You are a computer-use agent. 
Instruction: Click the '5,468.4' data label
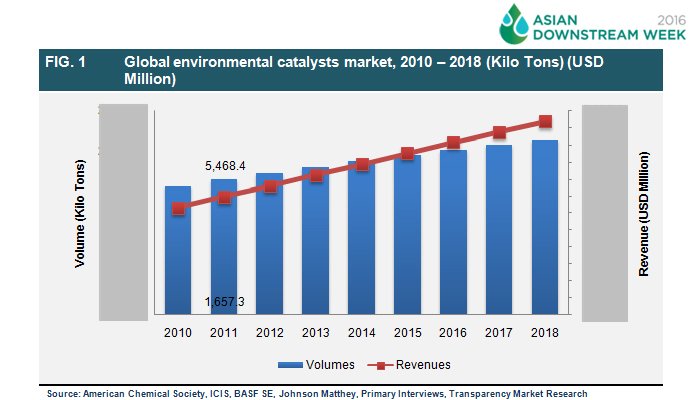[225, 166]
